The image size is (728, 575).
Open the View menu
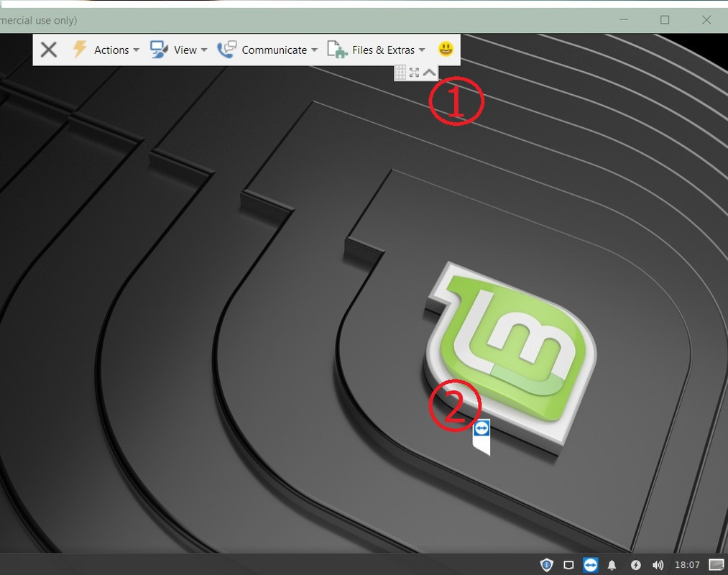click(178, 49)
